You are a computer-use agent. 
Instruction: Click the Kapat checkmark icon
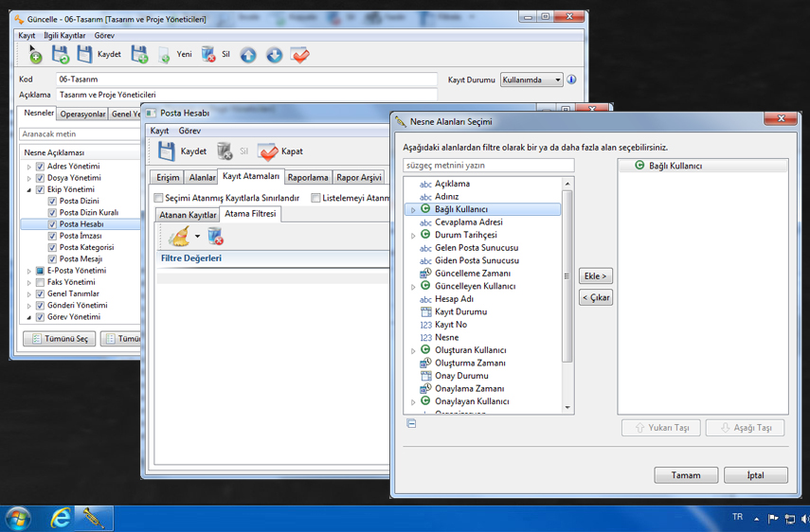tap(268, 151)
